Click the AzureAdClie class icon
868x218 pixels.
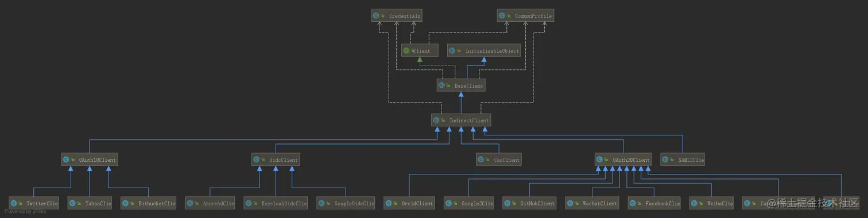[x=190, y=203]
